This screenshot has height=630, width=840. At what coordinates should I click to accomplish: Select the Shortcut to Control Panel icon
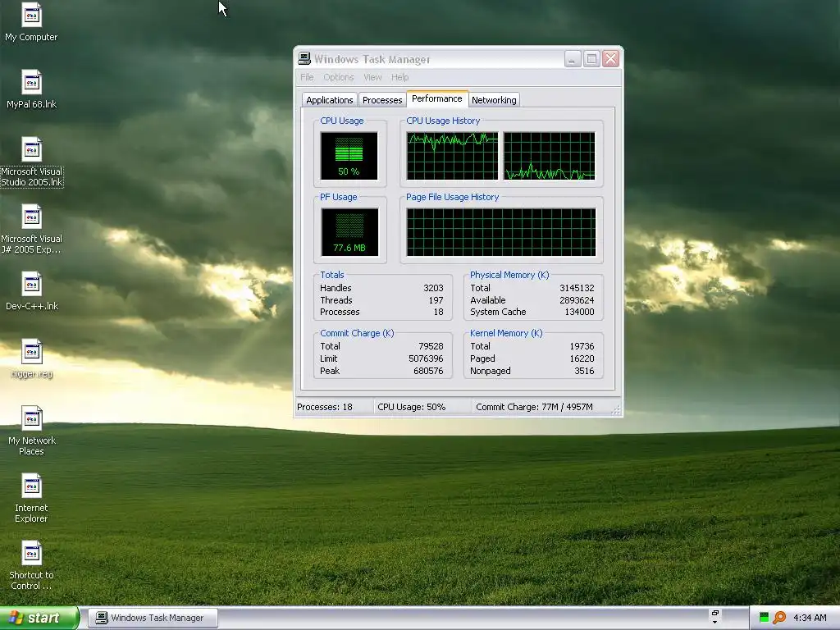32,566
